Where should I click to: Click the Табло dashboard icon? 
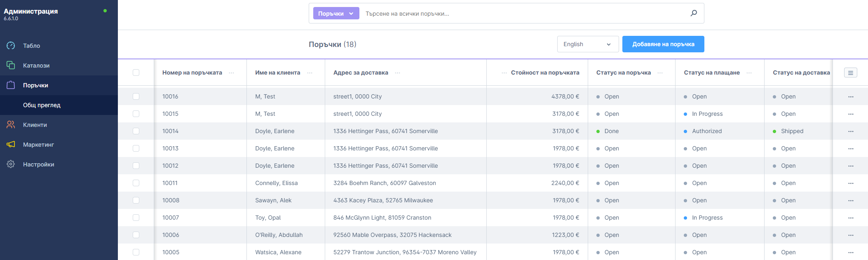tap(11, 46)
